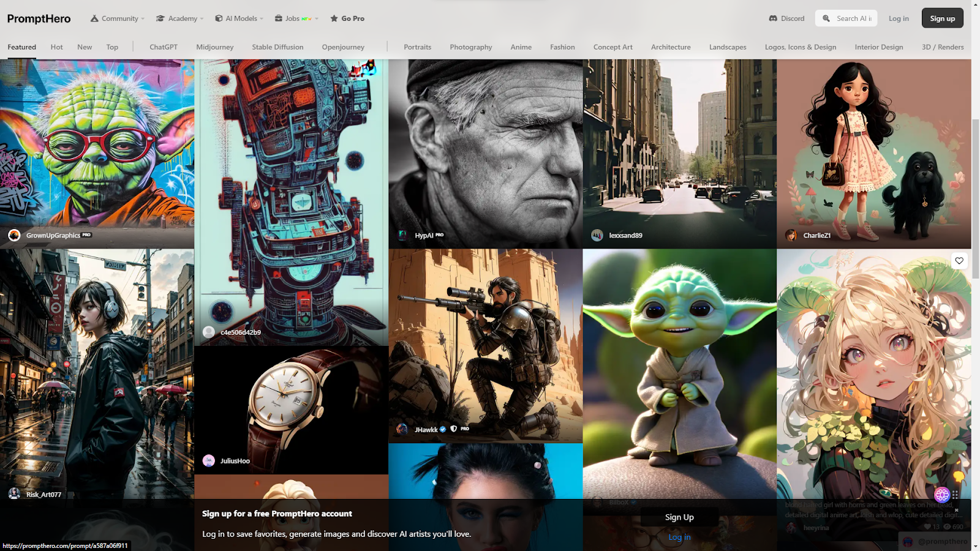Viewport: 980px width, 551px height.
Task: Open JuliusHoo avatar icon
Action: 209,460
